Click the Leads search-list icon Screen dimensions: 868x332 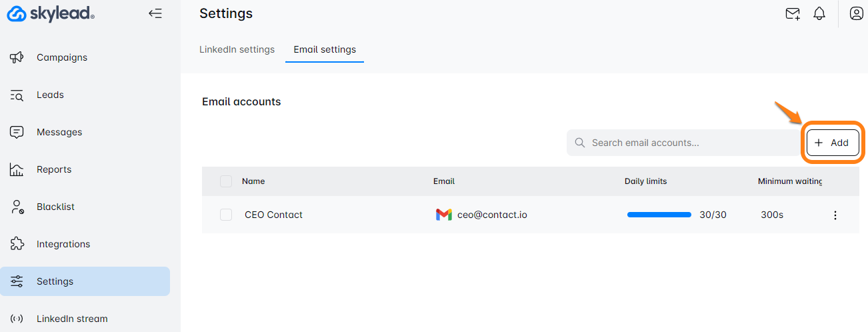click(x=17, y=95)
